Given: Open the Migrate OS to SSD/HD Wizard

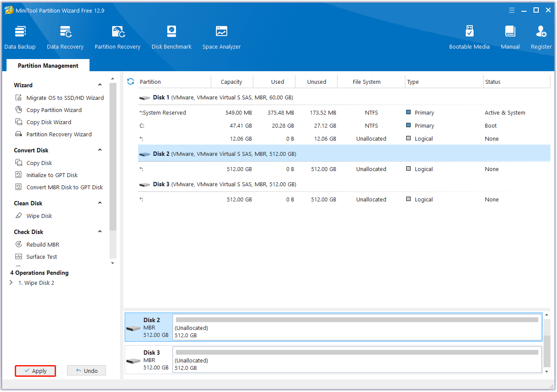Looking at the screenshot, I should click(65, 98).
